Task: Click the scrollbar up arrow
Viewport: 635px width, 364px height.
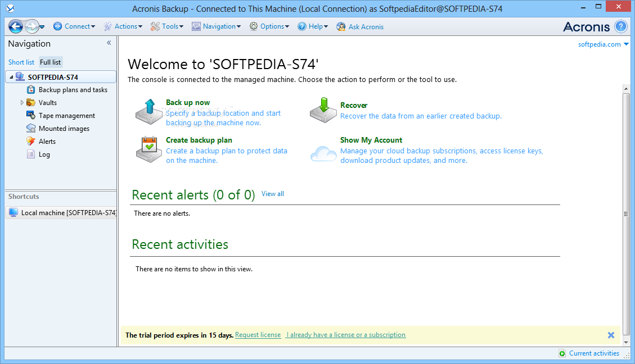Action: (x=626, y=89)
